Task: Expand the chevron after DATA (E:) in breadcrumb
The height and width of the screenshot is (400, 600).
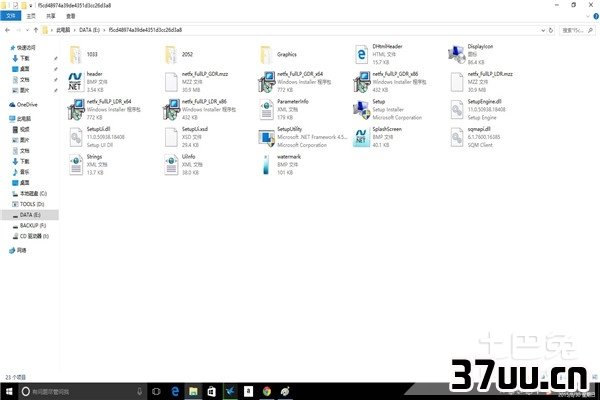Action: [104, 30]
